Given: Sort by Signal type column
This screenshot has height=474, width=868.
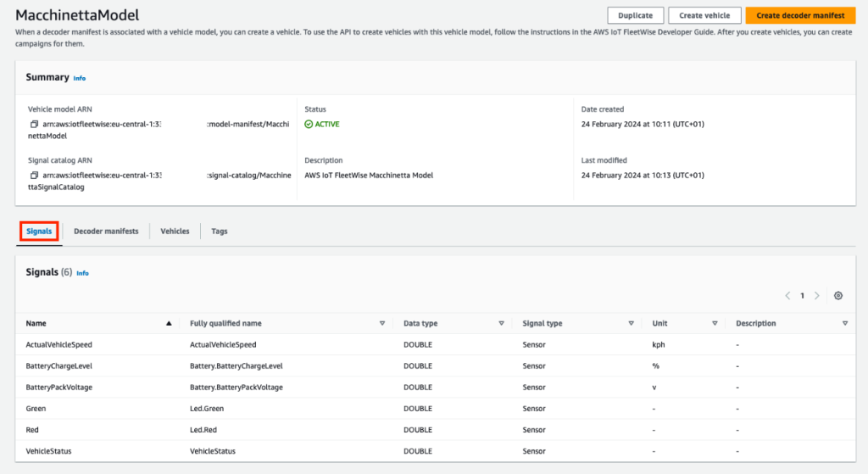Looking at the screenshot, I should point(632,323).
